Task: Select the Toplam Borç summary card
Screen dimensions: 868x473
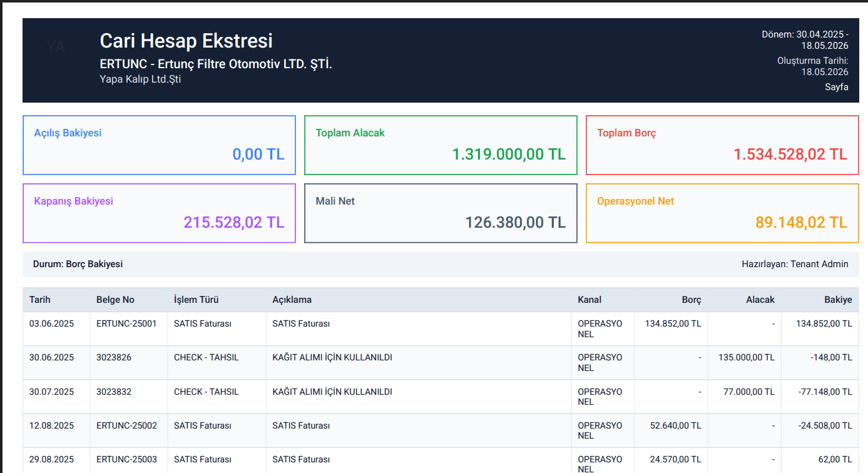Action: pos(722,145)
